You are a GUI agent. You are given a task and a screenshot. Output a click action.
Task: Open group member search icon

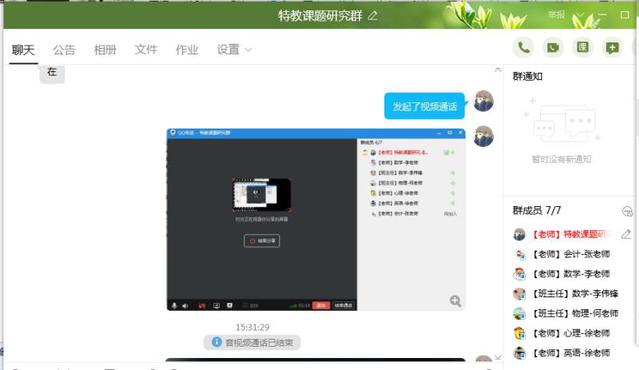[x=627, y=211]
